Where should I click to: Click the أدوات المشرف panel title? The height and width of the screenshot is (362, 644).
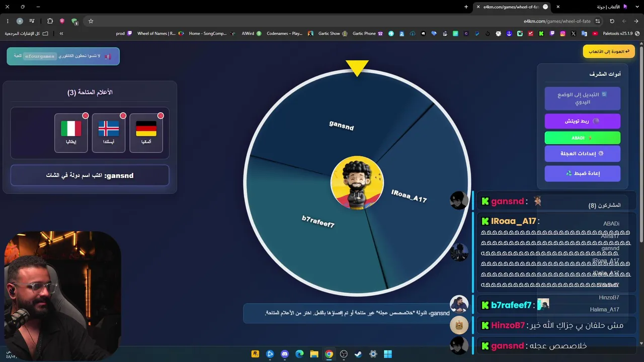click(605, 74)
